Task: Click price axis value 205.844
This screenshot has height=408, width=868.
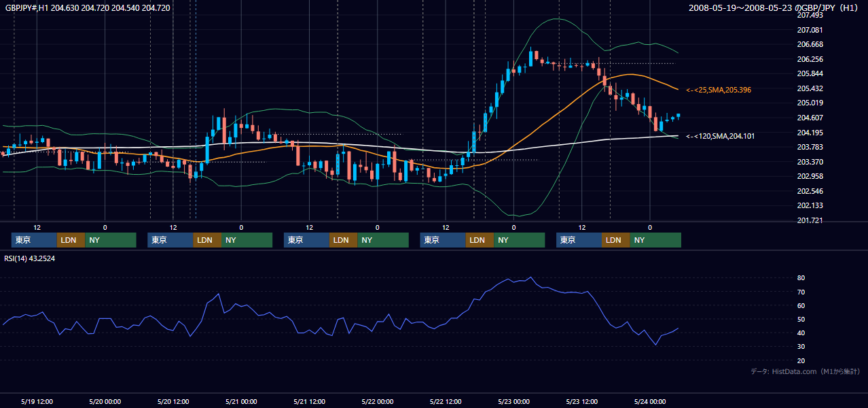Action: (x=810, y=73)
